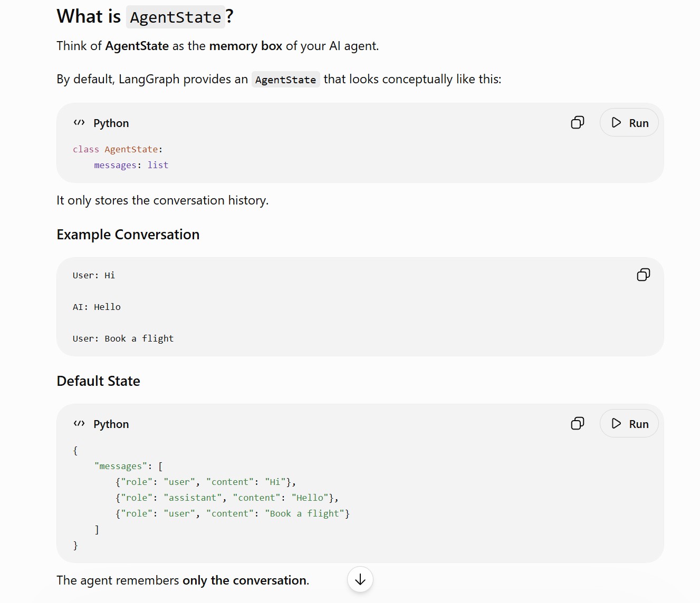Viewport: 700px width, 603px height.
Task: Run the Default State messages code block
Action: pos(629,424)
